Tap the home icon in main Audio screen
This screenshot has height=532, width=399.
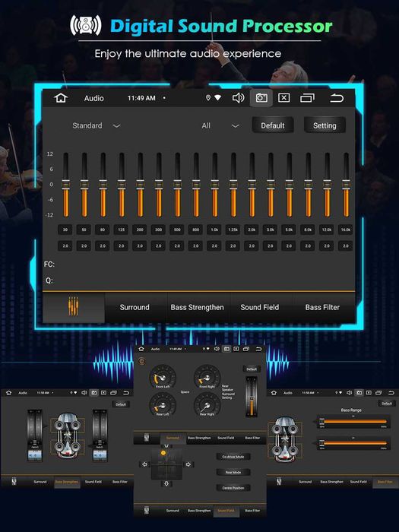(x=61, y=98)
